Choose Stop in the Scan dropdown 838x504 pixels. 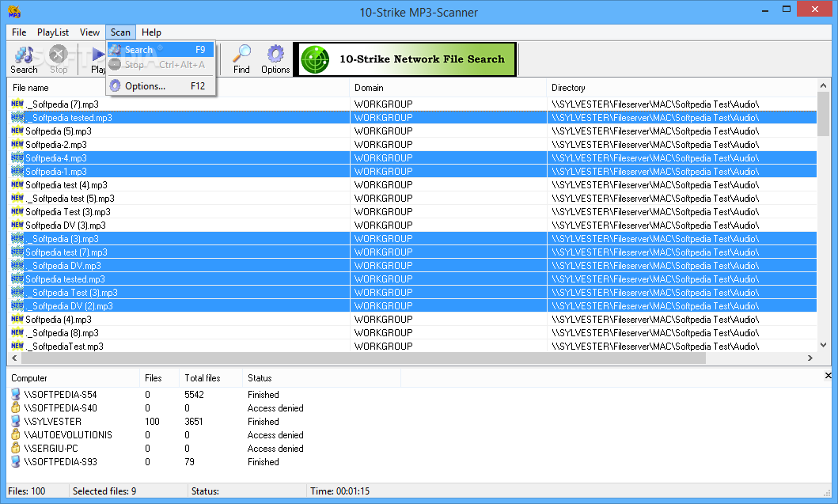coord(161,65)
